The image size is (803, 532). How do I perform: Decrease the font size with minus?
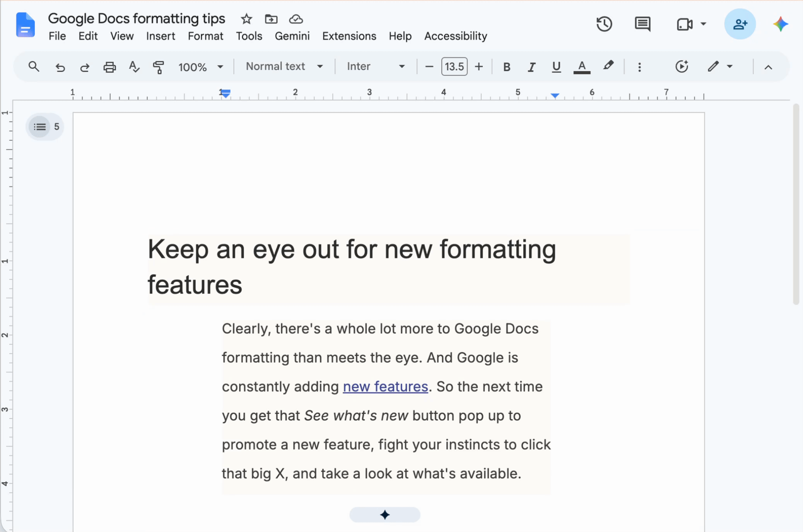(x=429, y=66)
